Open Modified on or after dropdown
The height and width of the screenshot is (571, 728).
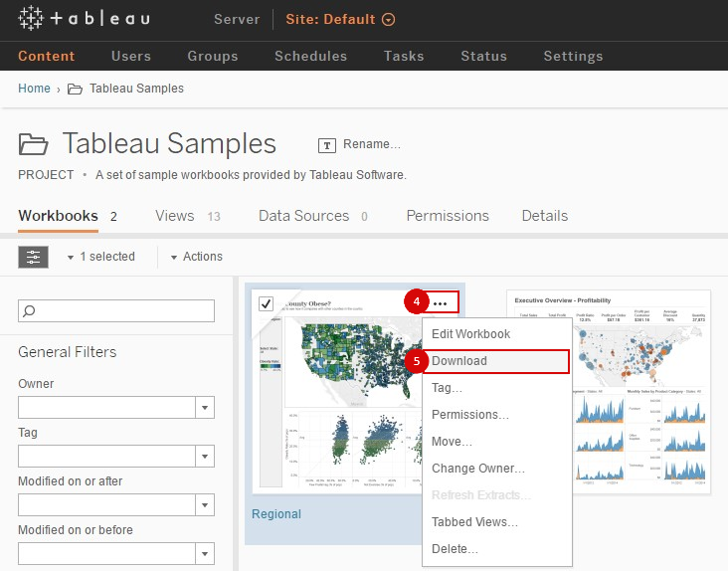(x=205, y=505)
